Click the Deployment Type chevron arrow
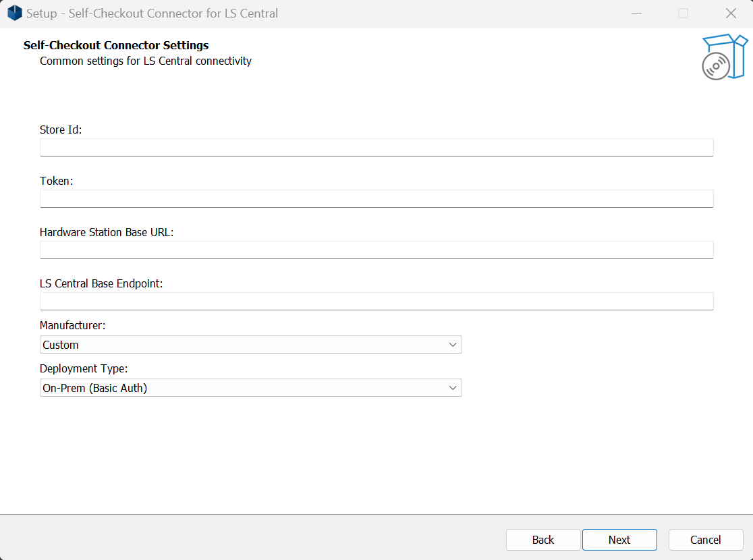Image resolution: width=753 pixels, height=560 pixels. (453, 387)
